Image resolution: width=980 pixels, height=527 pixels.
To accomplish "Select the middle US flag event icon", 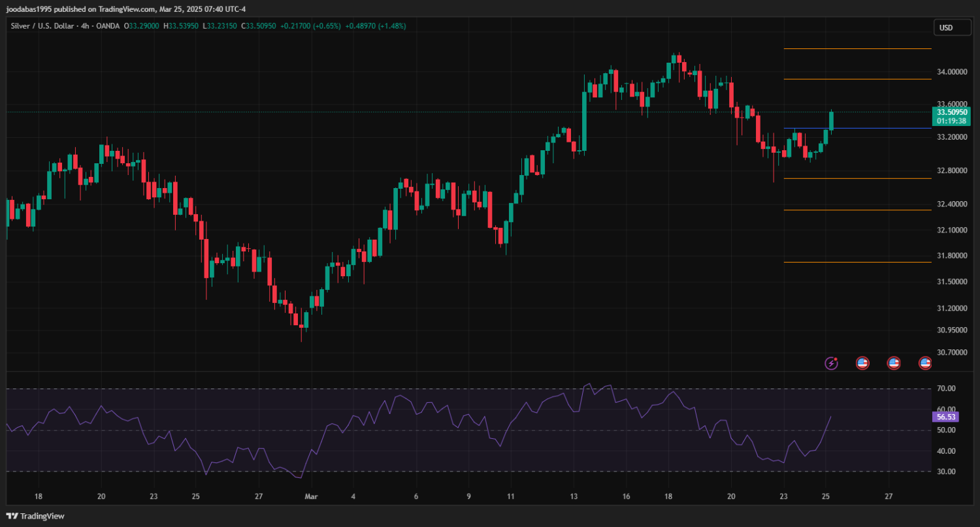I will 893,363.
